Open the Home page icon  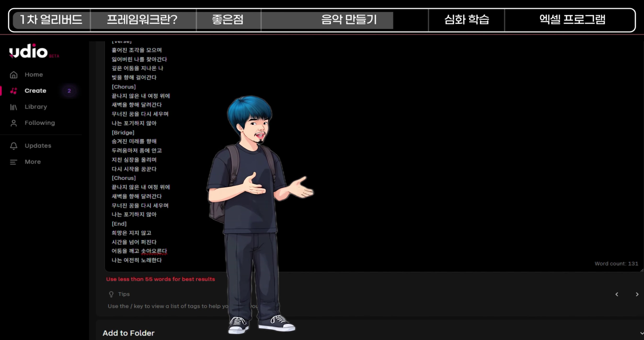(x=13, y=75)
